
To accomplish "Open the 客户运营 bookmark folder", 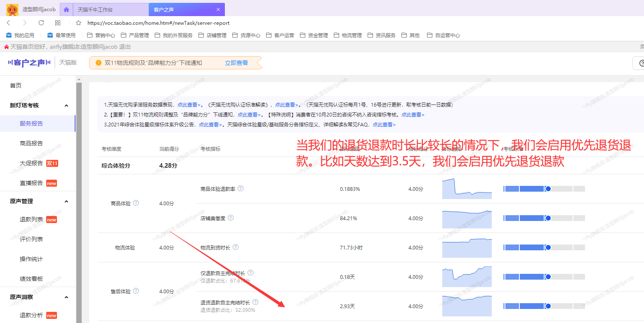I will [280, 35].
